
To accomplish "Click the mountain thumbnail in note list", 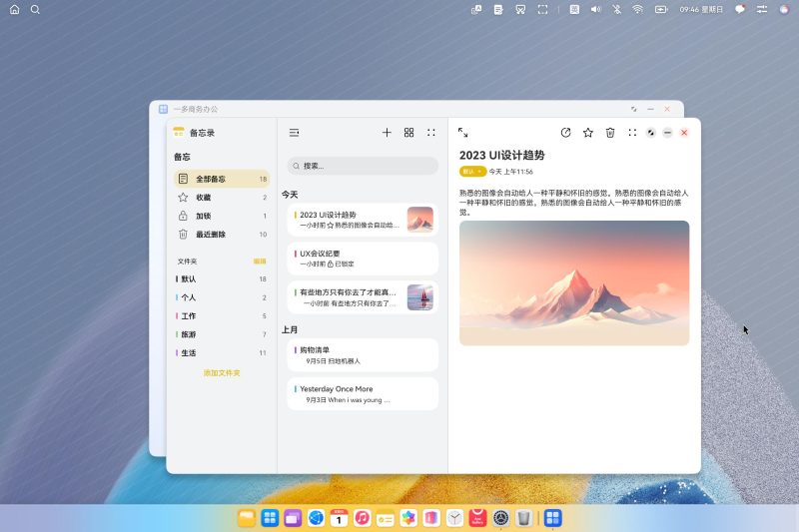I will tap(419, 220).
